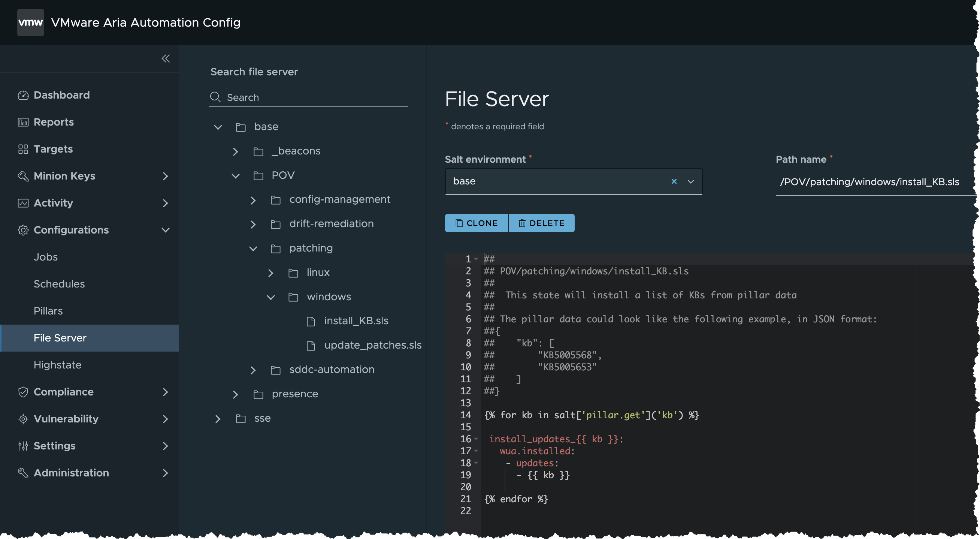Click the Settings sliders icon
This screenshot has height=539, width=980.
tap(23, 446)
